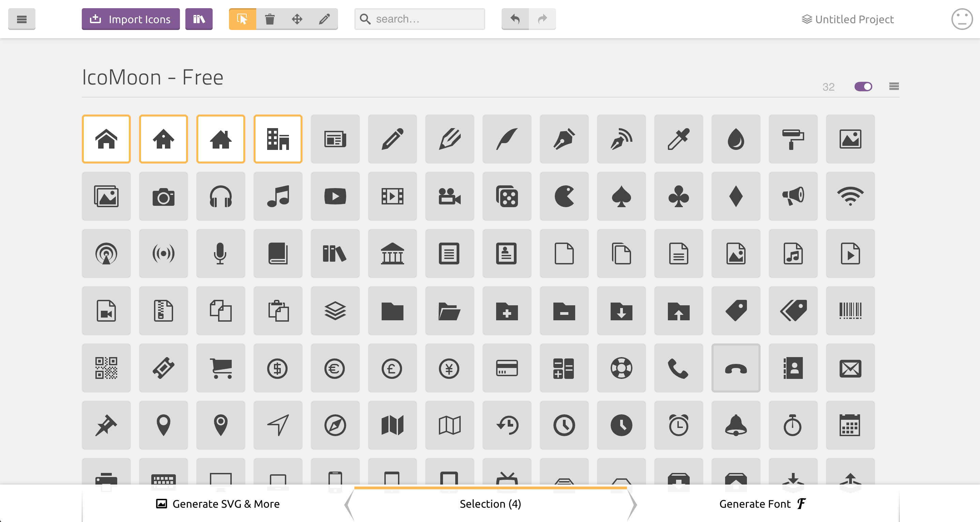Viewport: 980px width, 522px height.
Task: Click Generate Font
Action: (x=762, y=504)
